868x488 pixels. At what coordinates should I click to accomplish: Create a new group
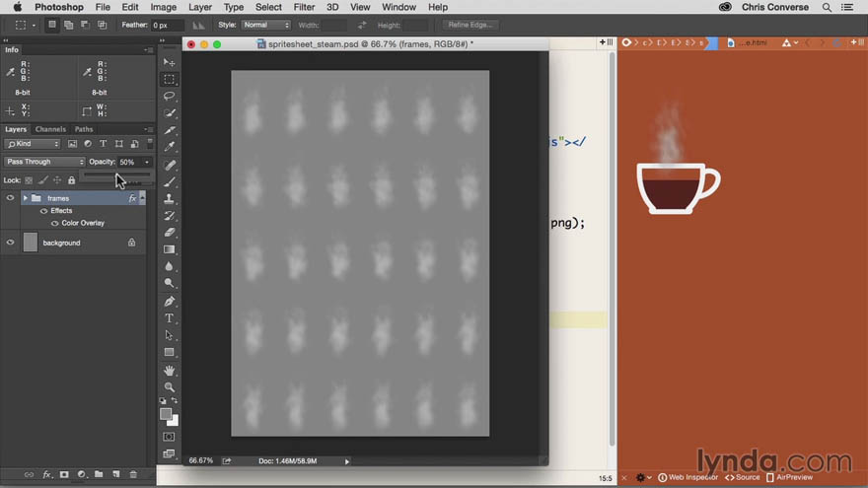[99, 474]
